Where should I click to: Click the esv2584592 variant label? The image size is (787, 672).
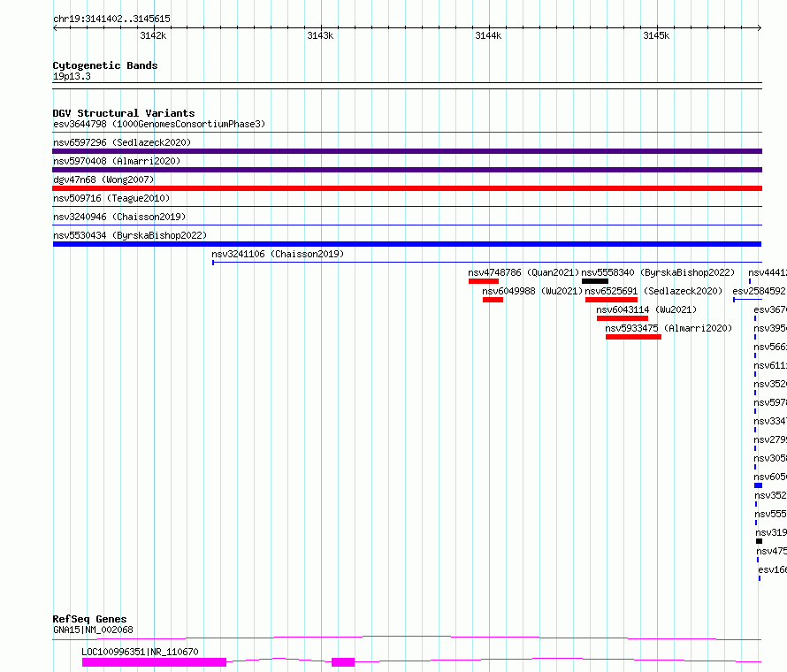tap(759, 291)
